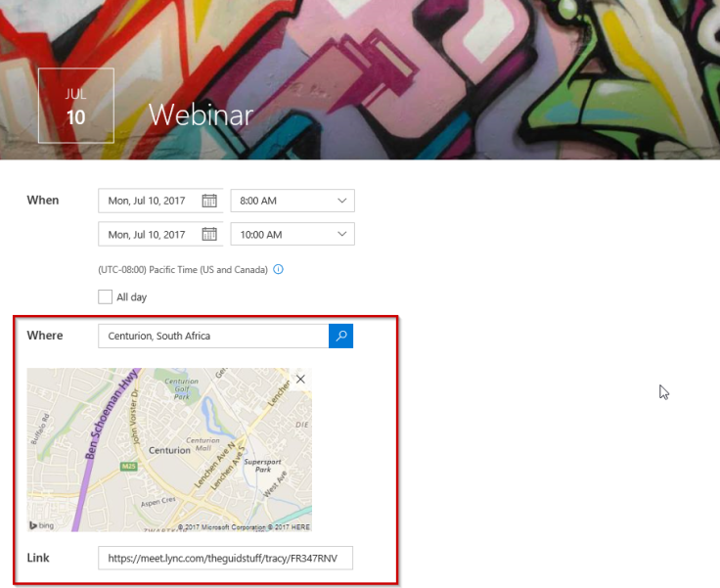The height and width of the screenshot is (588, 720).
Task: Enable the All day checkbox
Action: (105, 296)
